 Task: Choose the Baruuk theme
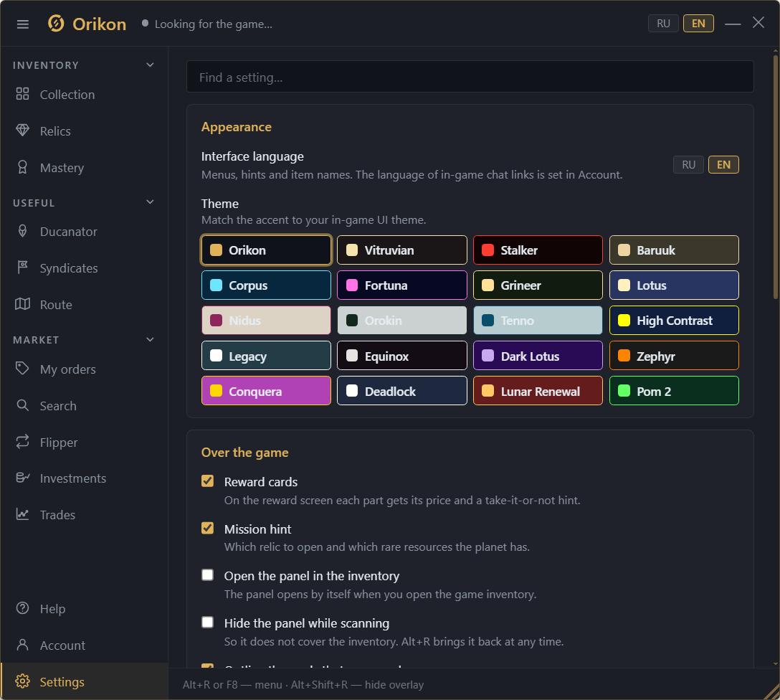[x=674, y=250]
